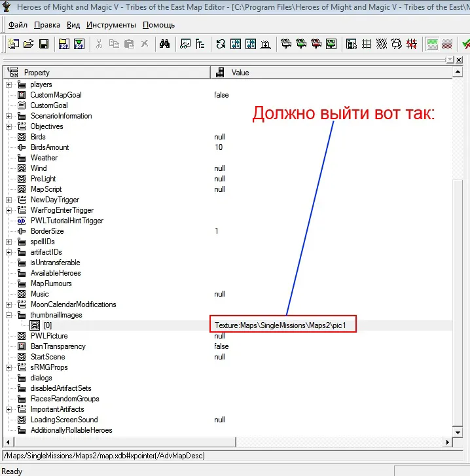Open the Помощь menu
Viewport: 470px width, 476px height.
(158, 25)
